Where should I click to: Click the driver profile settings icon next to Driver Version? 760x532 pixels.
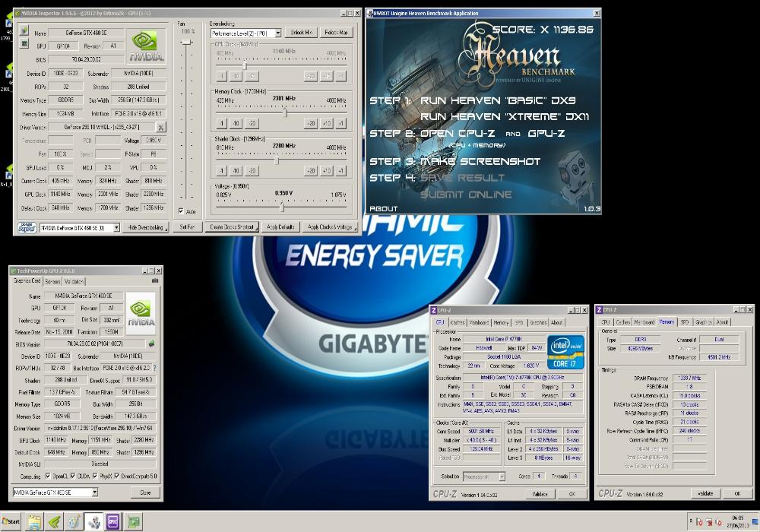coord(161,128)
